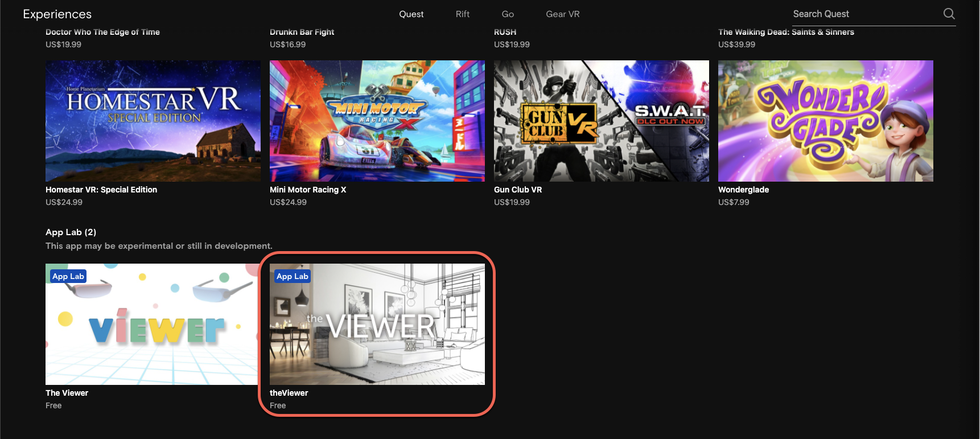Open the Wonderglade thumbnail
The width and height of the screenshot is (980, 439).
(826, 121)
